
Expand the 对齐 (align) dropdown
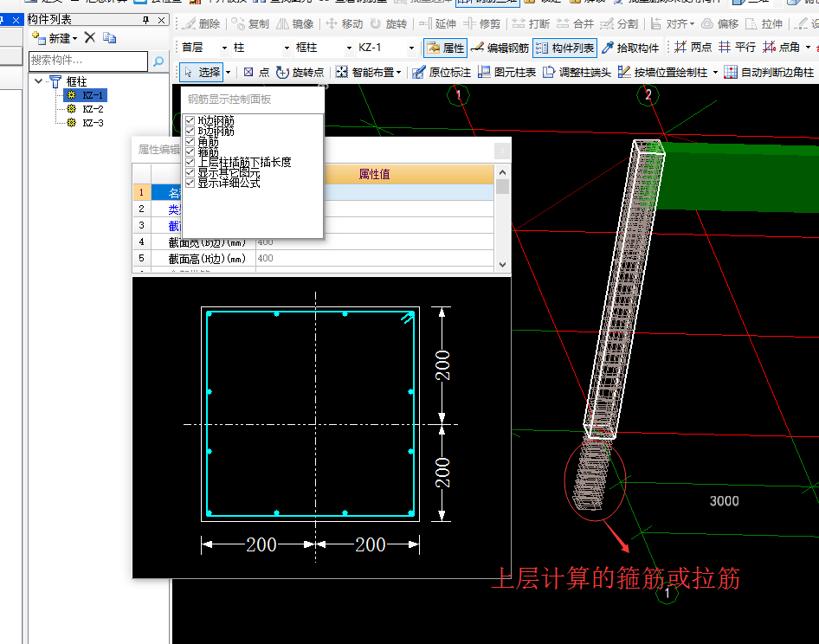692,23
